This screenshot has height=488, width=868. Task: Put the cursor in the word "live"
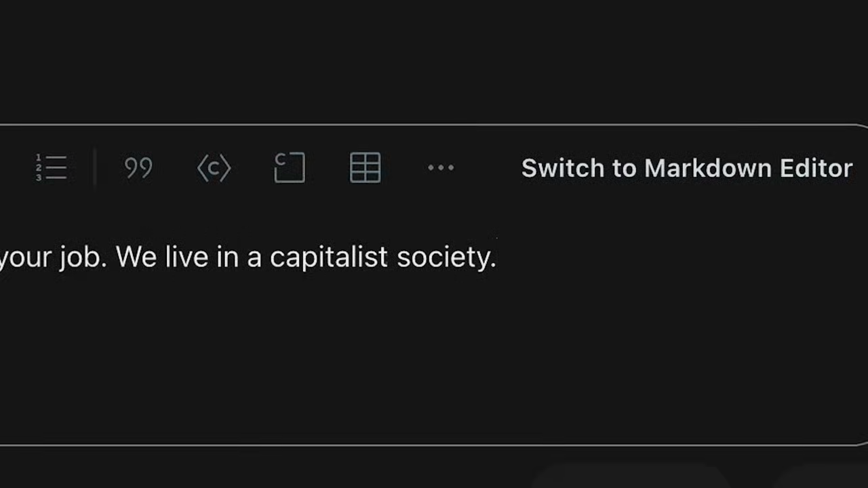pyautogui.click(x=186, y=258)
